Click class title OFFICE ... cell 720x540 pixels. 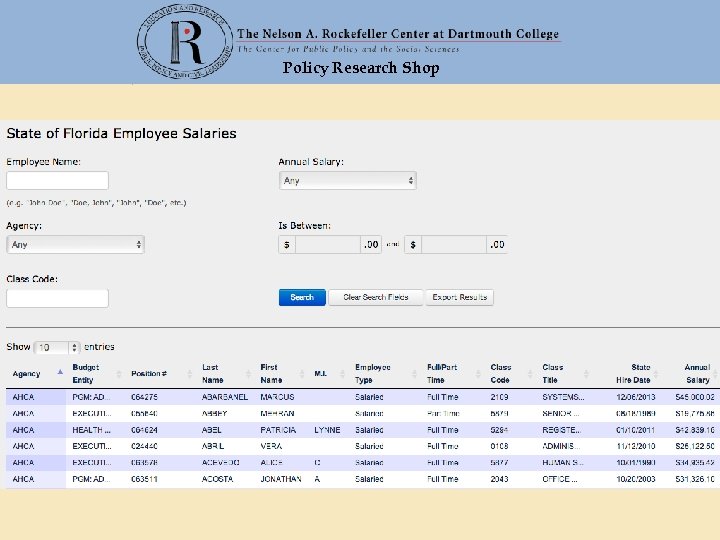click(x=560, y=479)
